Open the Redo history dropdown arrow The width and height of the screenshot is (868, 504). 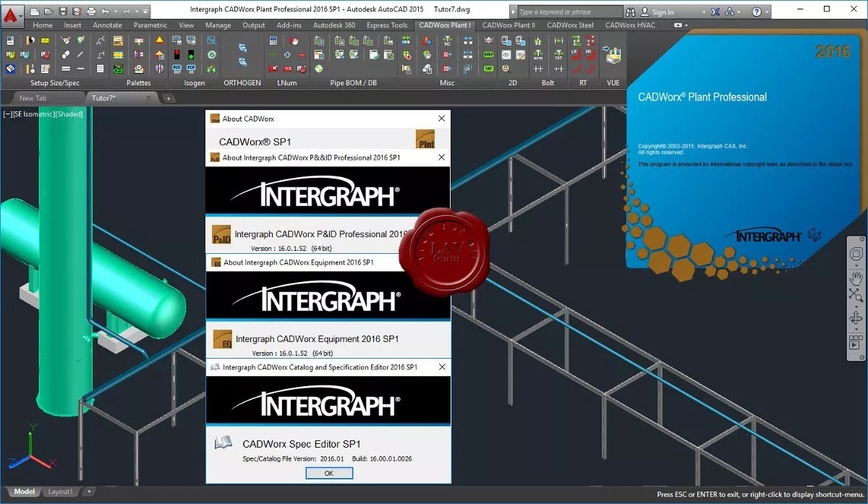[137, 12]
